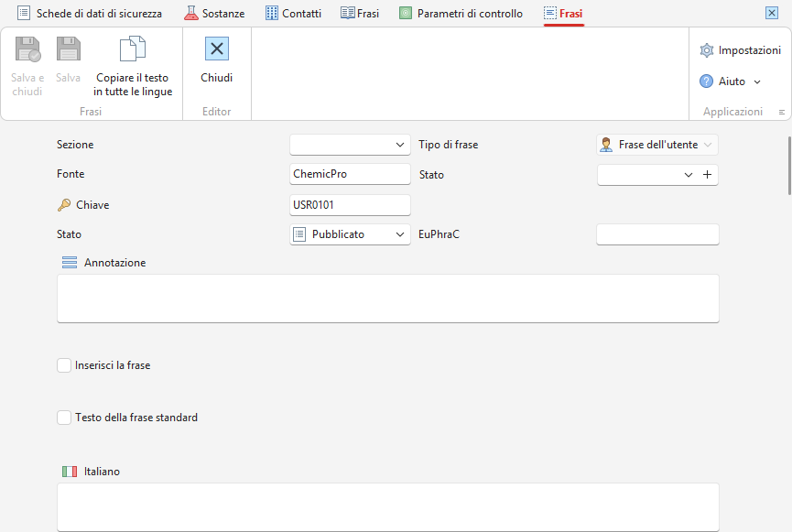Go to the Contatti tab
Screen dimensions: 792x532
click(294, 13)
